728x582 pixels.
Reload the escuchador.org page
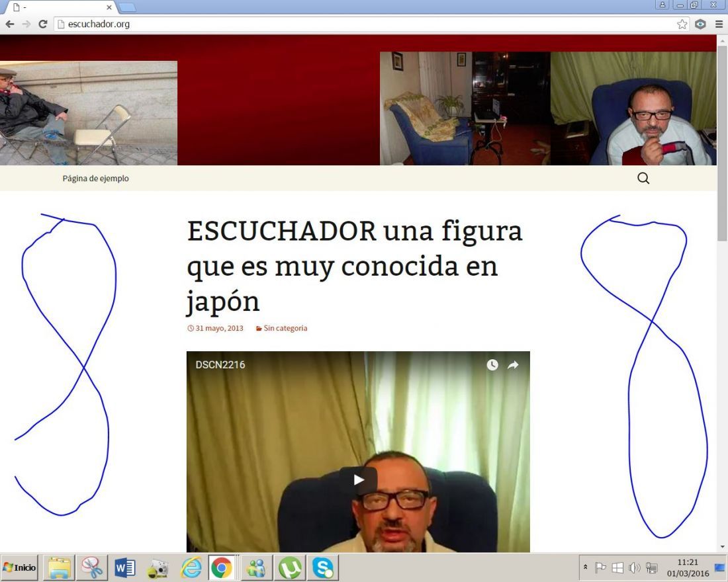click(43, 24)
